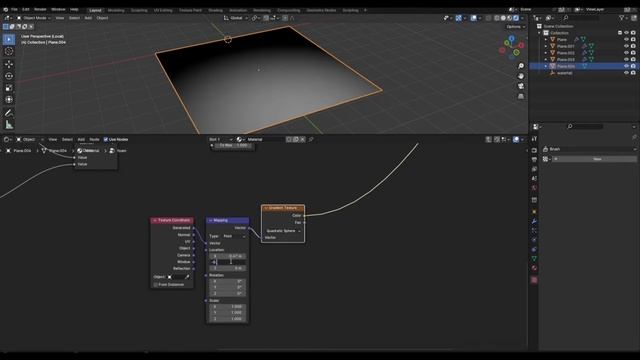The height and width of the screenshot is (360, 640).
Task: Open node editor Object shader type dropdown
Action: 30,140
